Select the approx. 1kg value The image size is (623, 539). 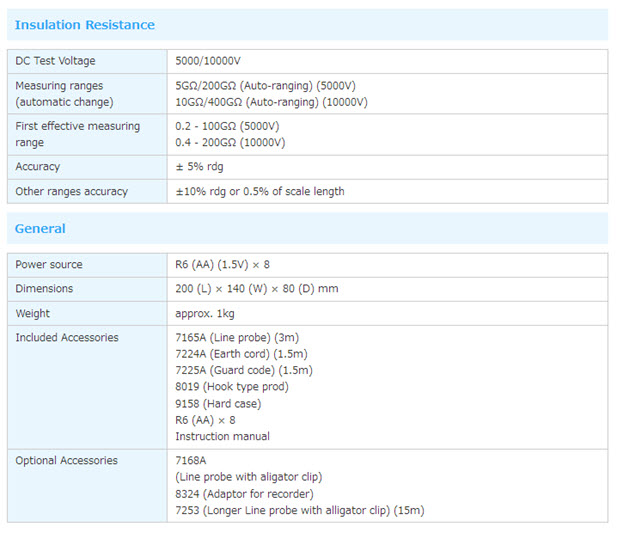205,313
